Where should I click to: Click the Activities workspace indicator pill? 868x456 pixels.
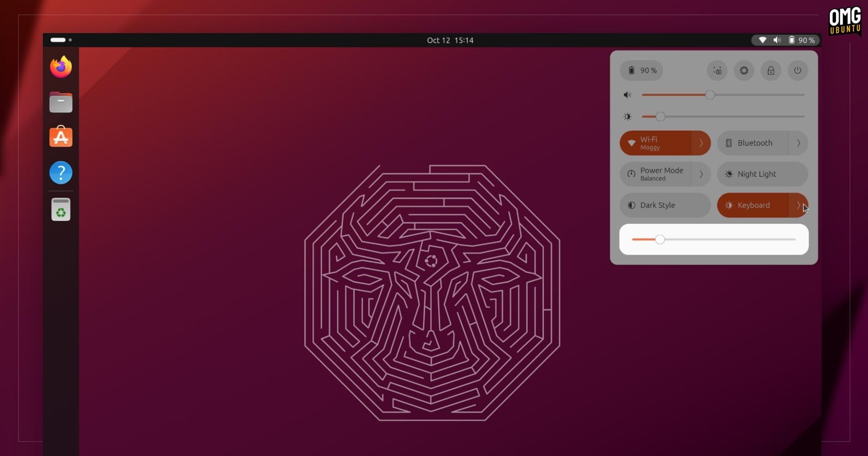(58, 40)
